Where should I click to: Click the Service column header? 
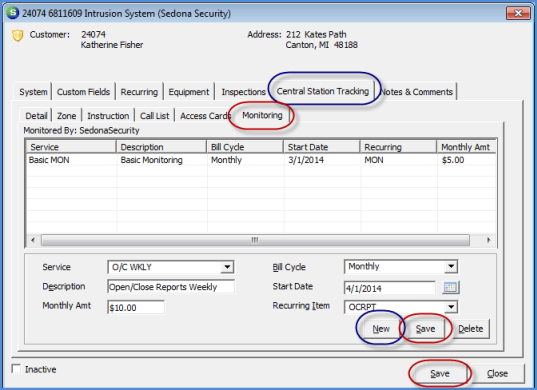coord(71,147)
